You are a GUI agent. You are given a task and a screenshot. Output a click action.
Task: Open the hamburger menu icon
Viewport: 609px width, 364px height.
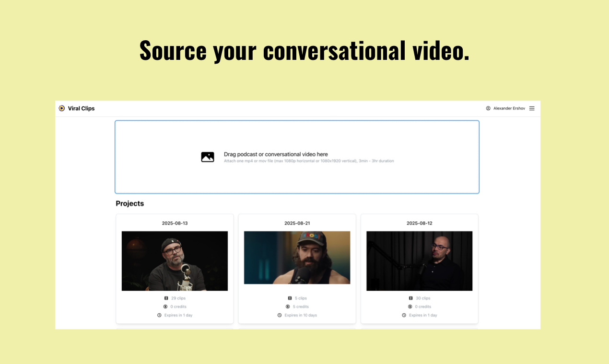532,108
